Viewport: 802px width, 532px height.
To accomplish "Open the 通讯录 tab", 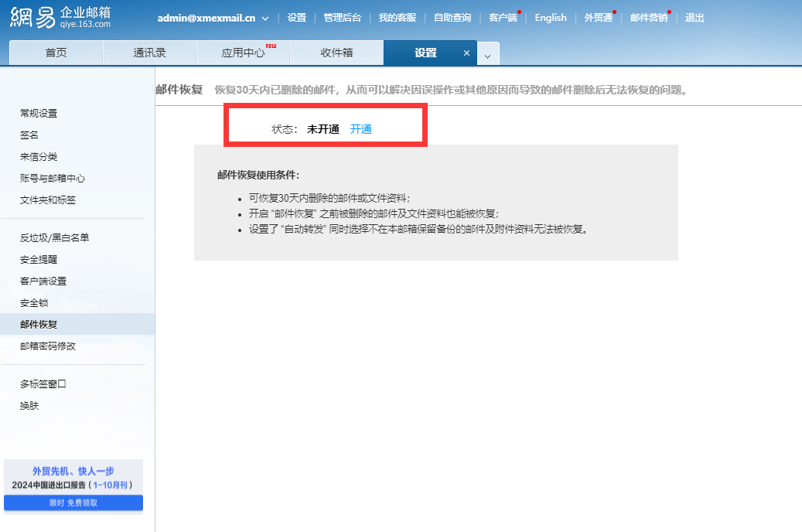I will click(x=149, y=53).
